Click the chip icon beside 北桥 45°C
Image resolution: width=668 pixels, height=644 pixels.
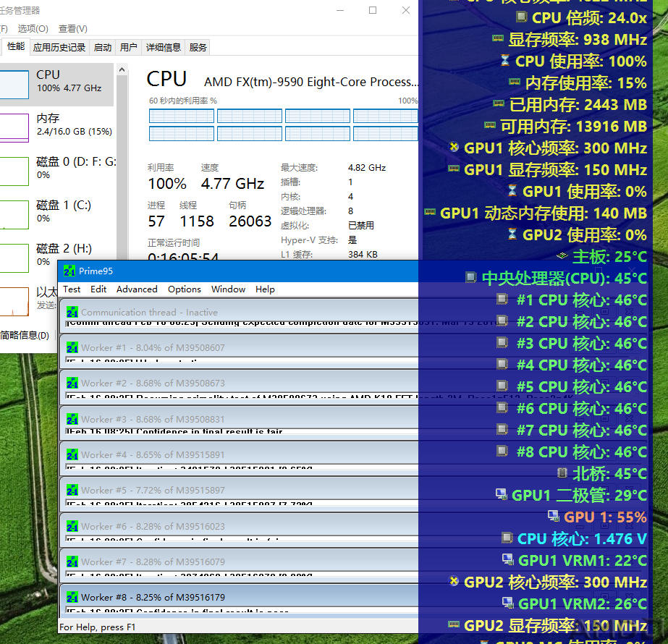562,473
